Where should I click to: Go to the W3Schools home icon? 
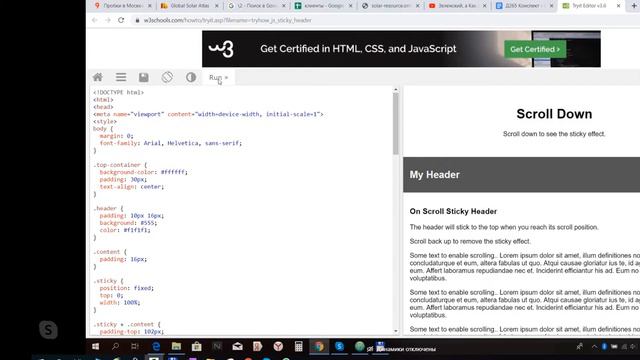[98, 77]
